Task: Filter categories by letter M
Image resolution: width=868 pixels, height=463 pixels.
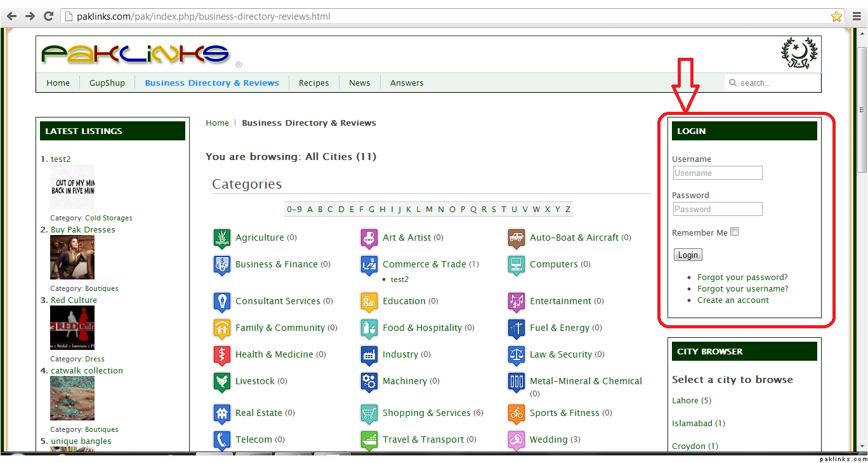Action: click(430, 210)
